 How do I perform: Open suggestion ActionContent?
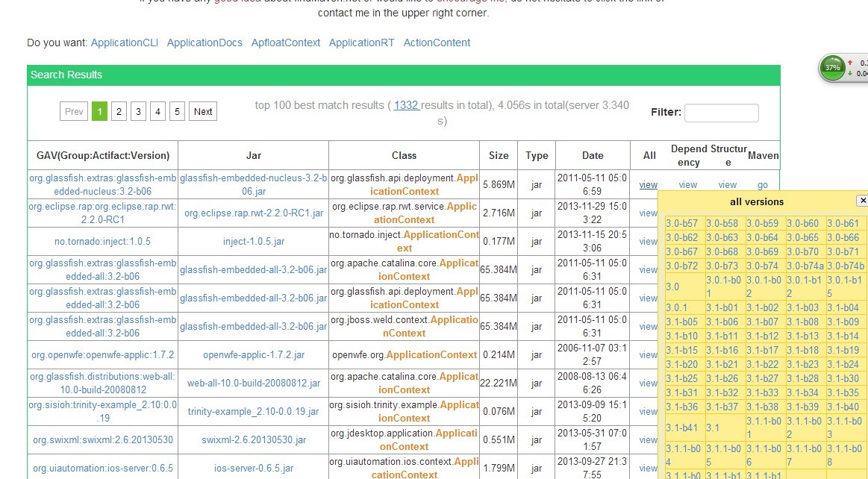coord(437,43)
